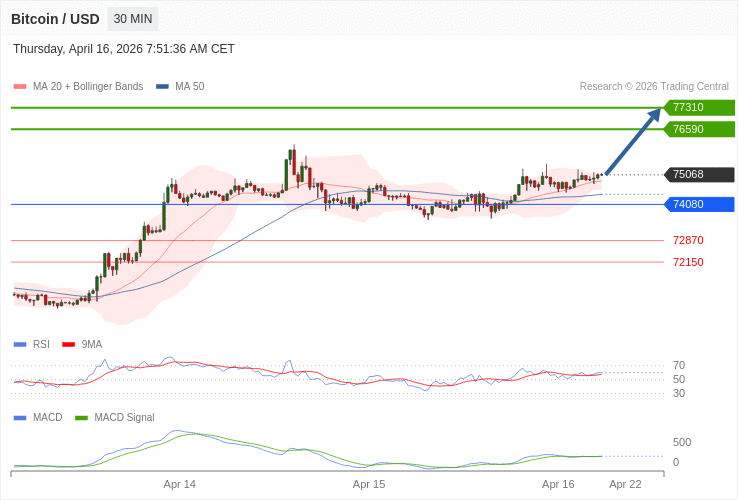Click the date text Thursday, April 16, 2026
The height and width of the screenshot is (500, 738).
point(78,49)
